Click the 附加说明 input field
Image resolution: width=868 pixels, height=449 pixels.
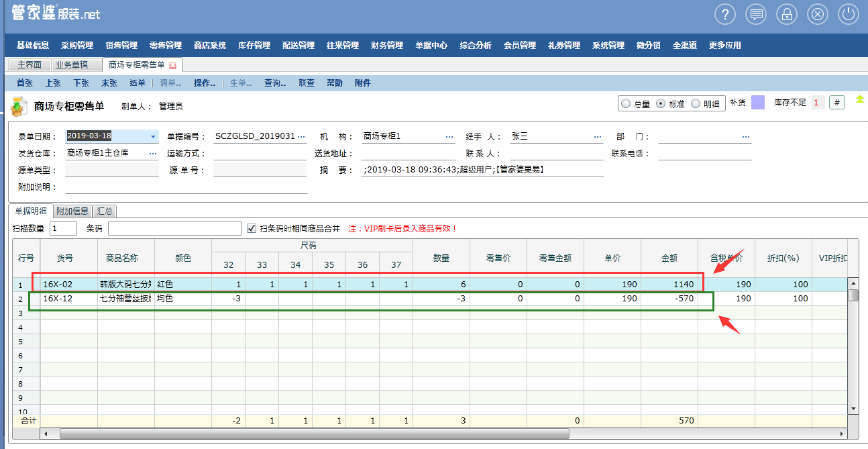click(x=186, y=187)
